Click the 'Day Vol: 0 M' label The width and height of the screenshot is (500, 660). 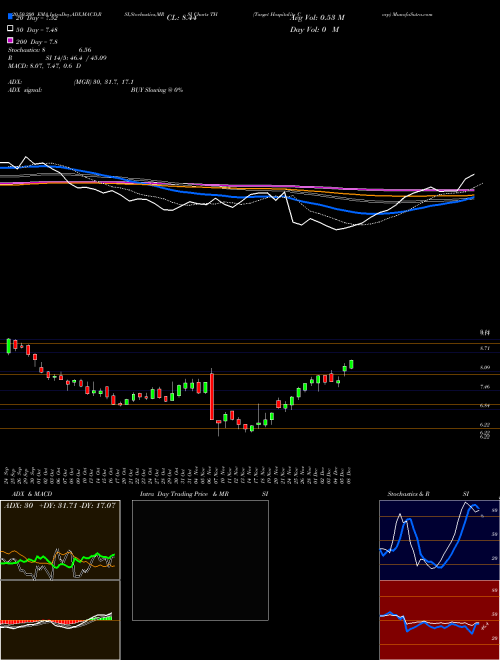coord(314,29)
